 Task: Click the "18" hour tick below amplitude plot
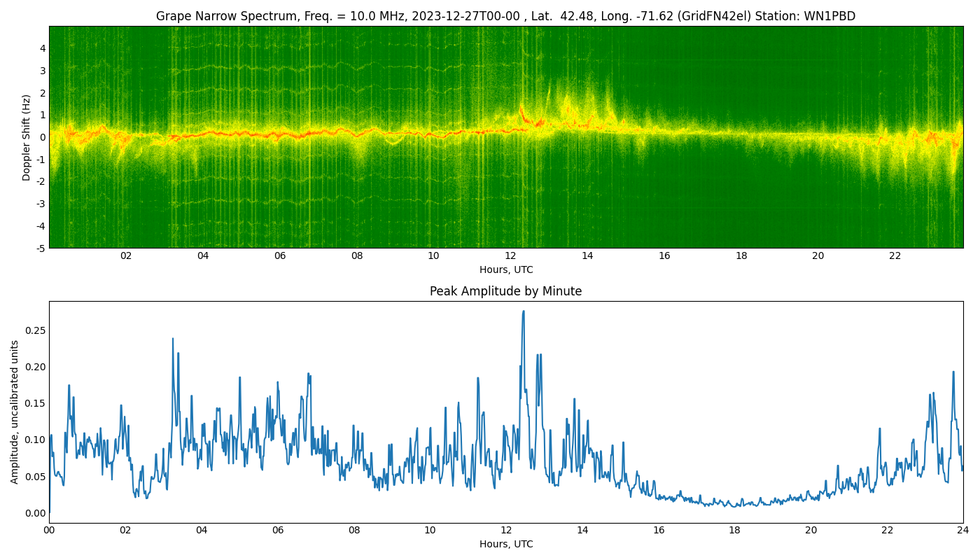point(734,531)
